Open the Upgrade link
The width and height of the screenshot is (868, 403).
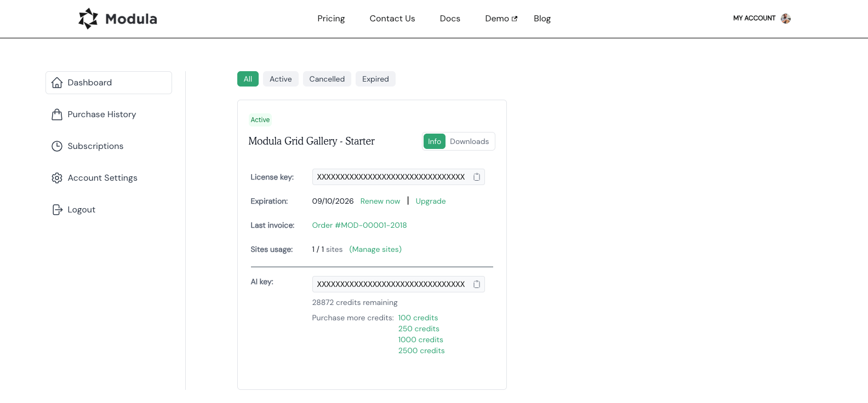point(431,201)
